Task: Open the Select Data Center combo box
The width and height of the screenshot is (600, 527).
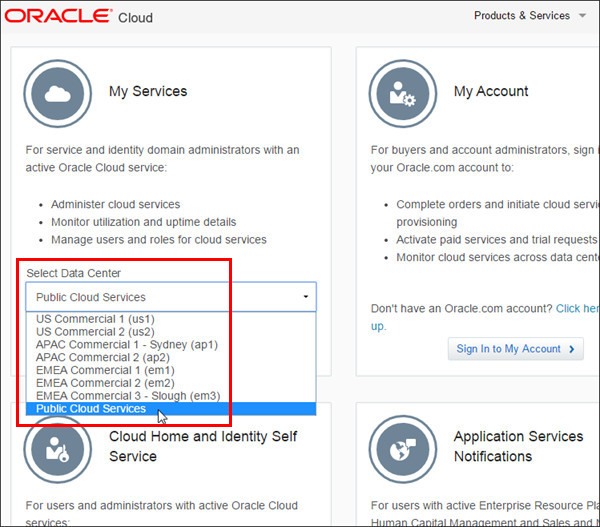Action: (x=171, y=297)
